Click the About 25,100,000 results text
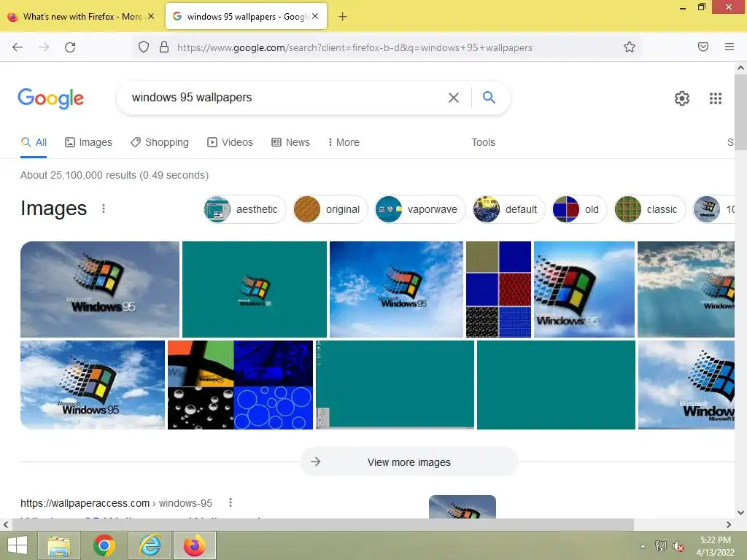Viewport: 747px width, 560px height. coord(115,175)
